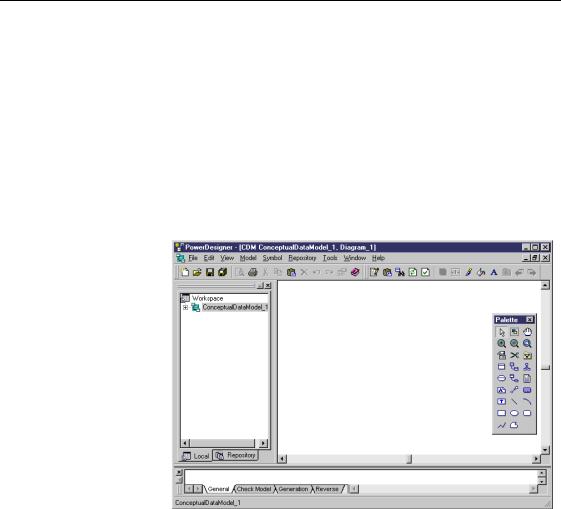Click the fill paint bucket toolbar icon

(x=481, y=272)
